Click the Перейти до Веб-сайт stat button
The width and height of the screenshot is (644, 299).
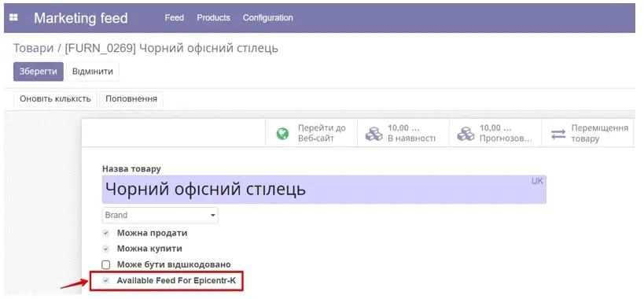pyautogui.click(x=311, y=134)
